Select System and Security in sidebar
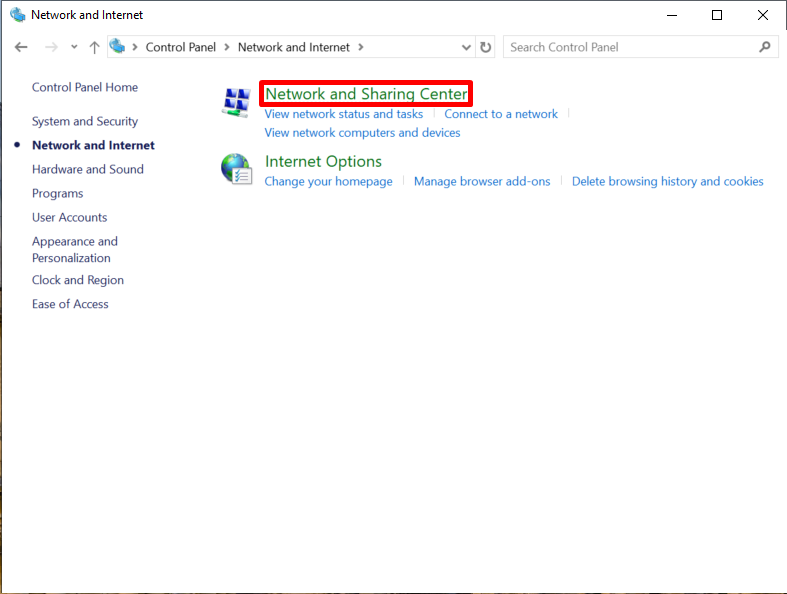Screen dimensions: 787x594 tap(85, 121)
